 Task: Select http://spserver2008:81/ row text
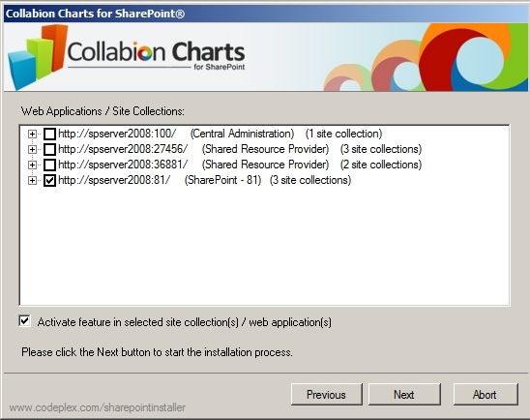point(114,180)
